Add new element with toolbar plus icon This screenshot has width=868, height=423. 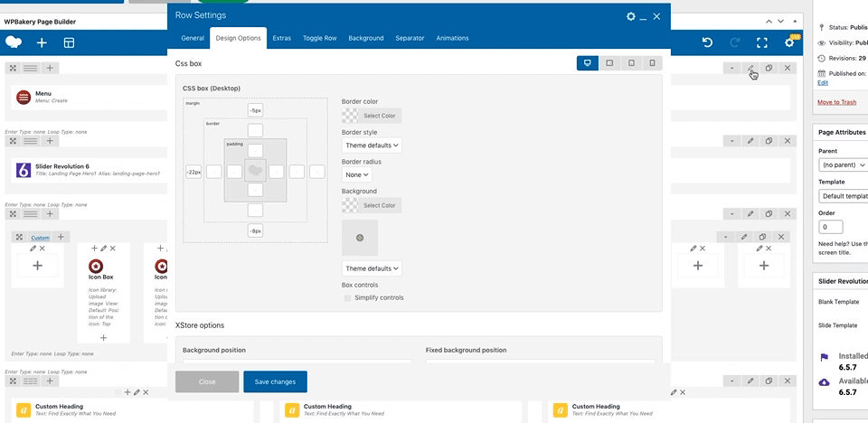[42, 42]
